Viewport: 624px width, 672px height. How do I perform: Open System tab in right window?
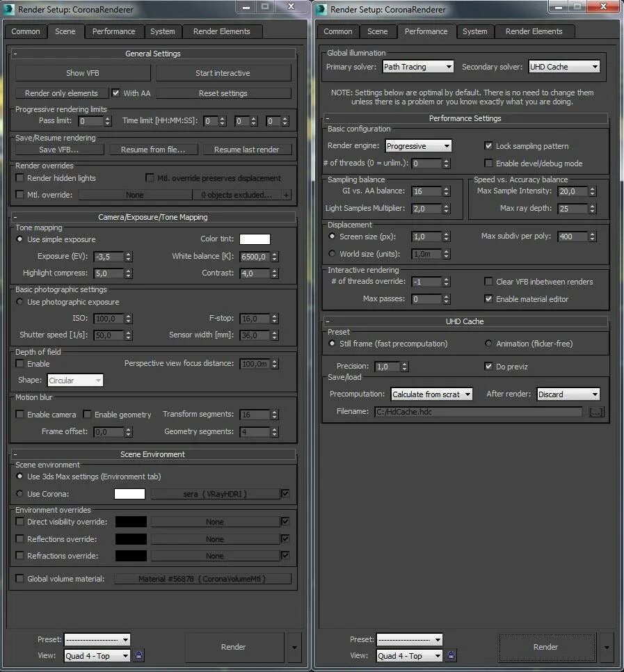475,32
